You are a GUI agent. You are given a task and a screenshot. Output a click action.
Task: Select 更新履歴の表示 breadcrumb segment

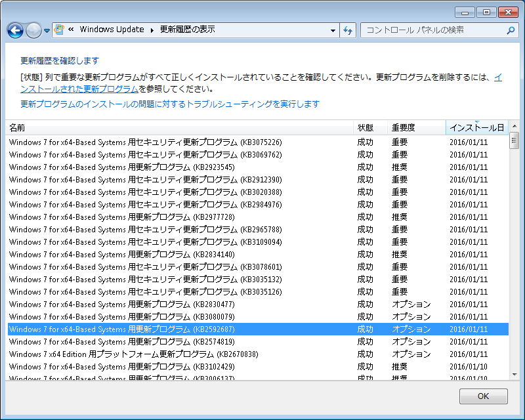(188, 30)
